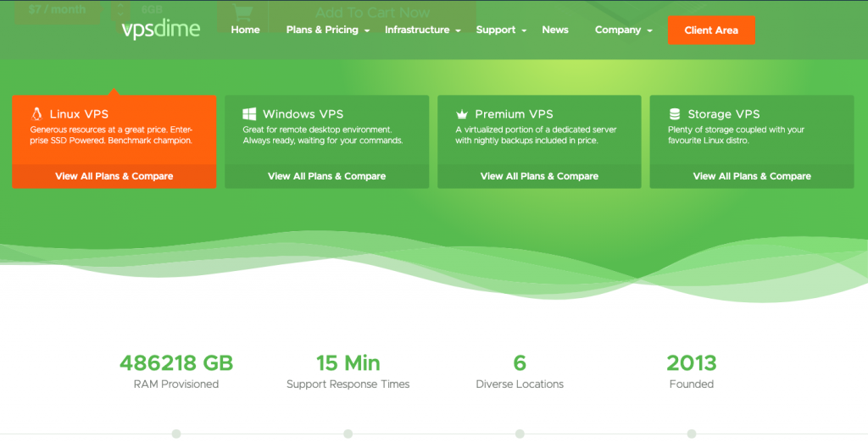Open the Home menu item

[245, 30]
